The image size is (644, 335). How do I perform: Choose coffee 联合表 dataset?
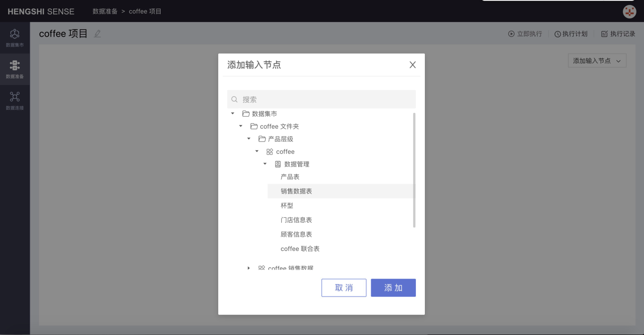pos(300,249)
